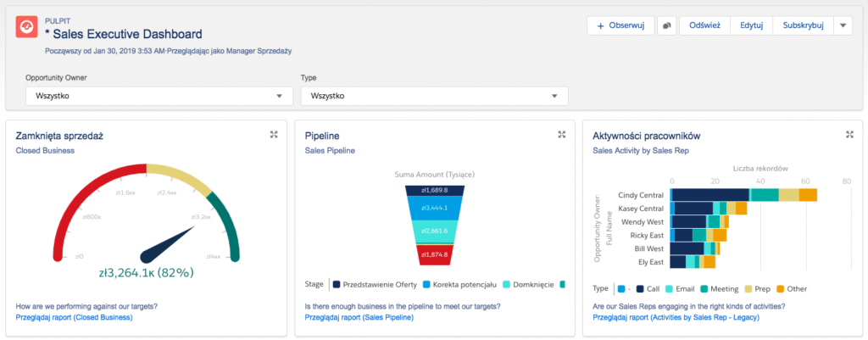This screenshot has width=868, height=340.
Task: Open the more actions arrow beside Subskrybuj
Action: coord(843,26)
